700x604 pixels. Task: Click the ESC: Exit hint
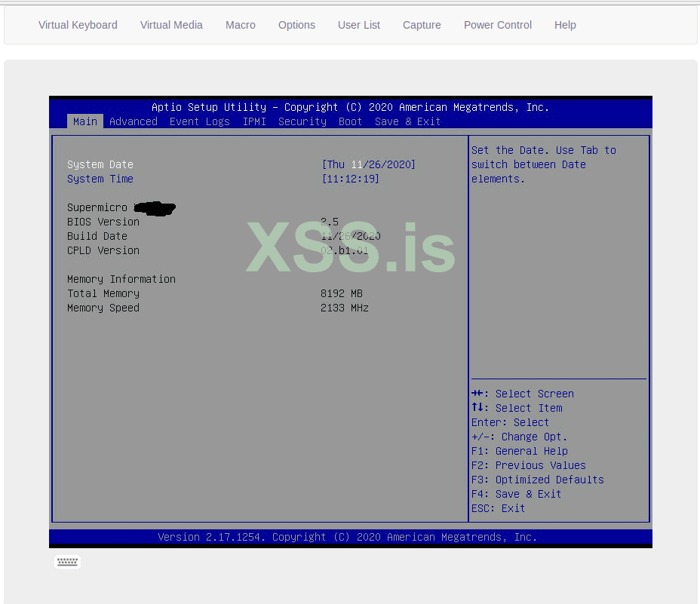pyautogui.click(x=498, y=508)
